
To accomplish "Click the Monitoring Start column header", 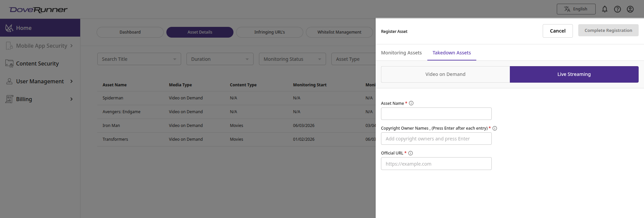I will tap(310, 85).
